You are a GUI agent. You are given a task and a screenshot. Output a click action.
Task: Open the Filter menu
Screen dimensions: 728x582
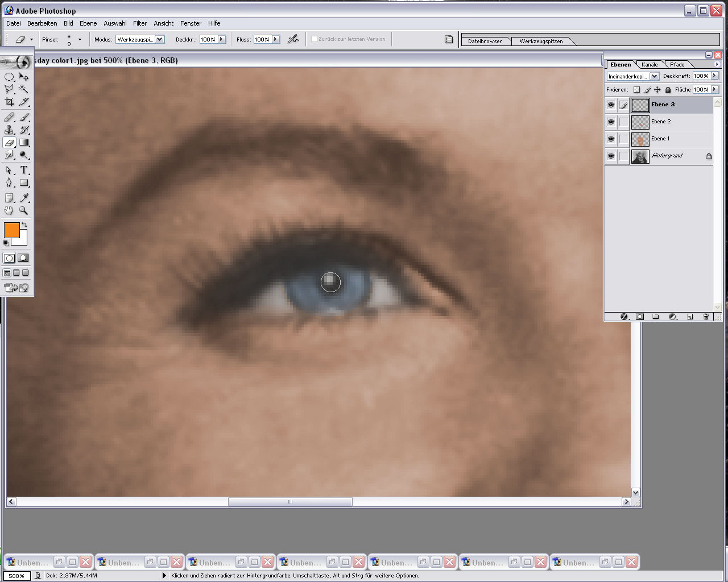(140, 23)
